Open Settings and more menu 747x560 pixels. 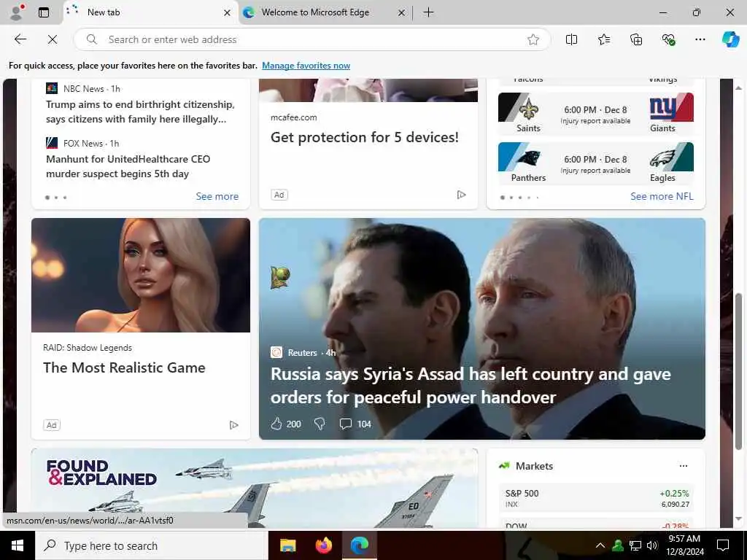tap(700, 39)
